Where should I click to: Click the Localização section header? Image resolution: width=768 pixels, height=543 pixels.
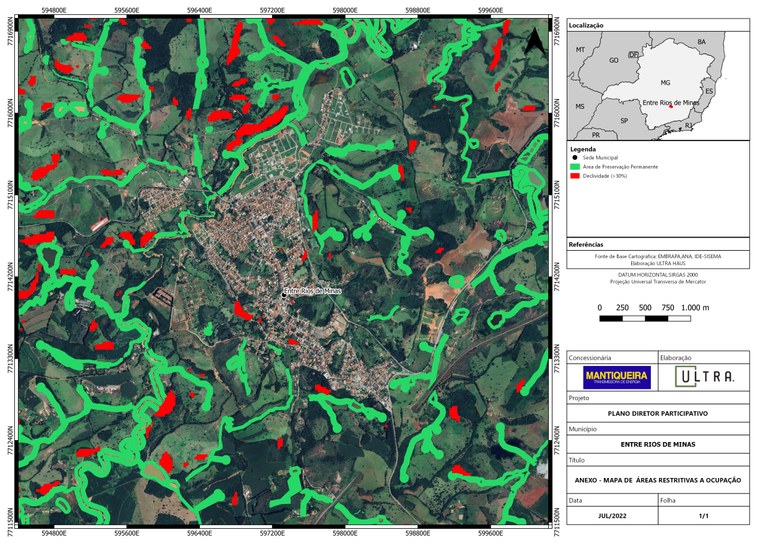[x=586, y=24]
